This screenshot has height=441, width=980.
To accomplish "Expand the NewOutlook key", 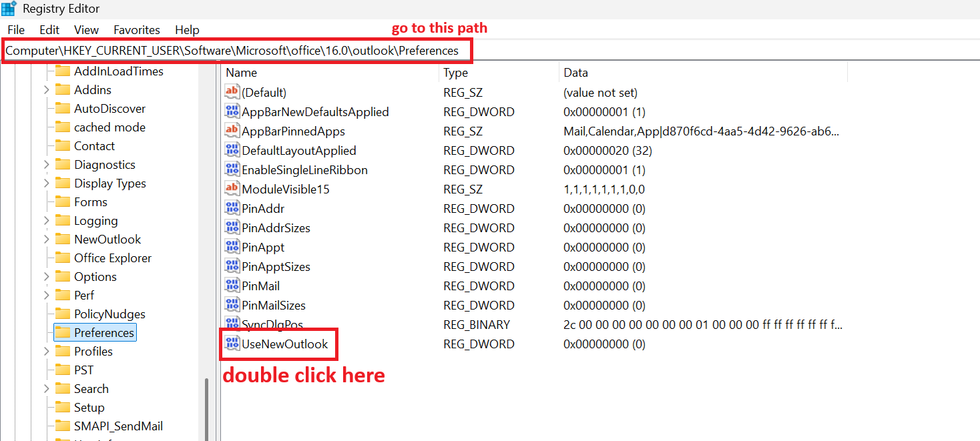I will (x=46, y=239).
